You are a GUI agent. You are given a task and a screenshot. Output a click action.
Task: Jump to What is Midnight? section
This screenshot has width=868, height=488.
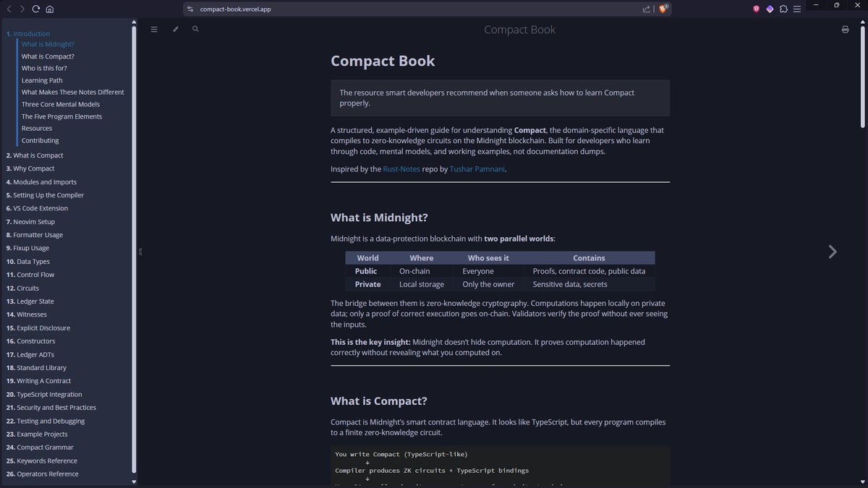click(48, 44)
